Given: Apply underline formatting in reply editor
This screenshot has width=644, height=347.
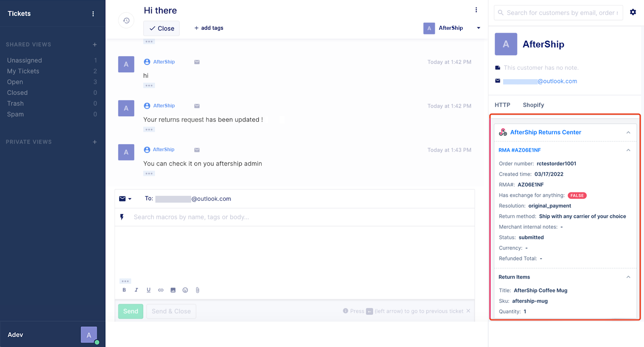Looking at the screenshot, I should click(x=149, y=290).
